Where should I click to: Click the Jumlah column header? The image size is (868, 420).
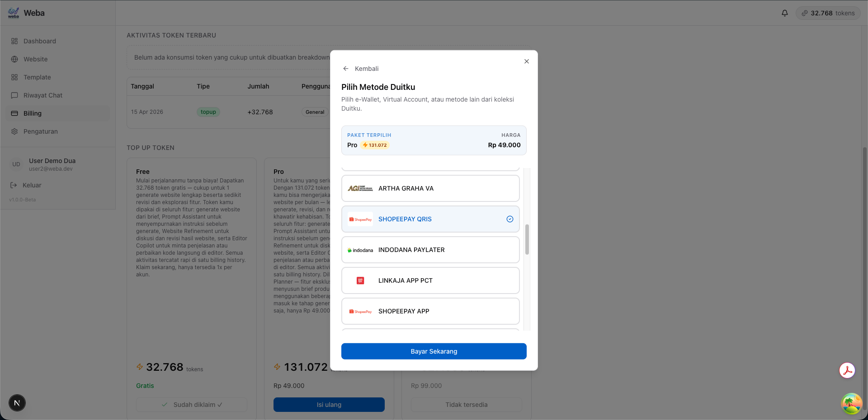pos(258,86)
